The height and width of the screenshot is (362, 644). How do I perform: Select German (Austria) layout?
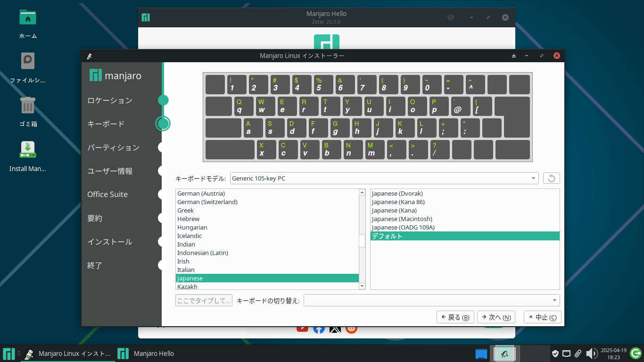(x=267, y=193)
